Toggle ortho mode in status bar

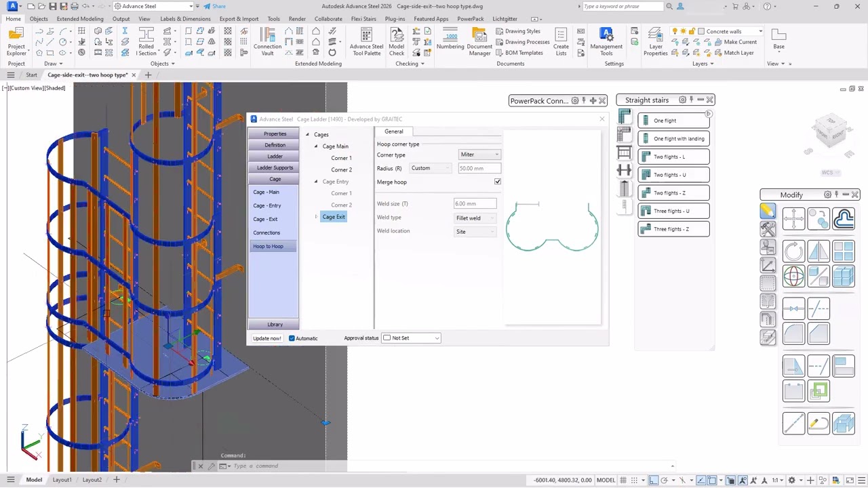(654, 480)
